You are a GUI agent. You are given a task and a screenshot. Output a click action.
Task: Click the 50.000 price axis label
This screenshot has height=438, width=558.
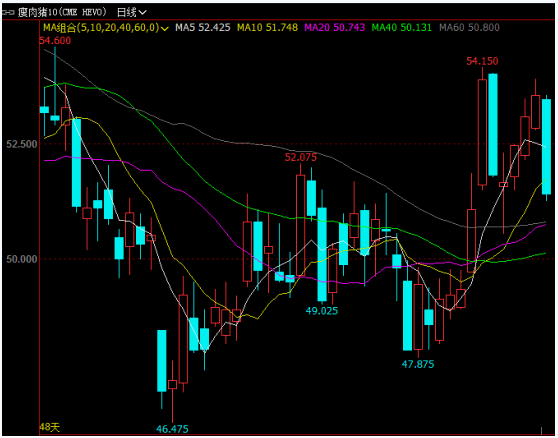[22, 259]
